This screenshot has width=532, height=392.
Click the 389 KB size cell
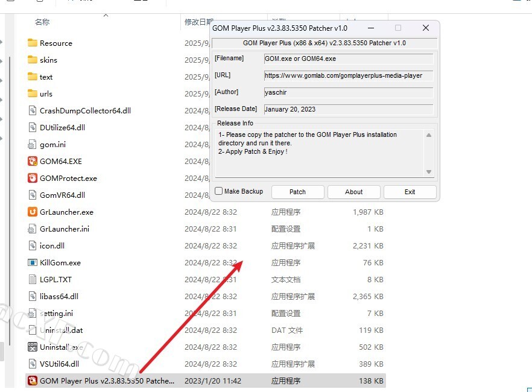371,364
